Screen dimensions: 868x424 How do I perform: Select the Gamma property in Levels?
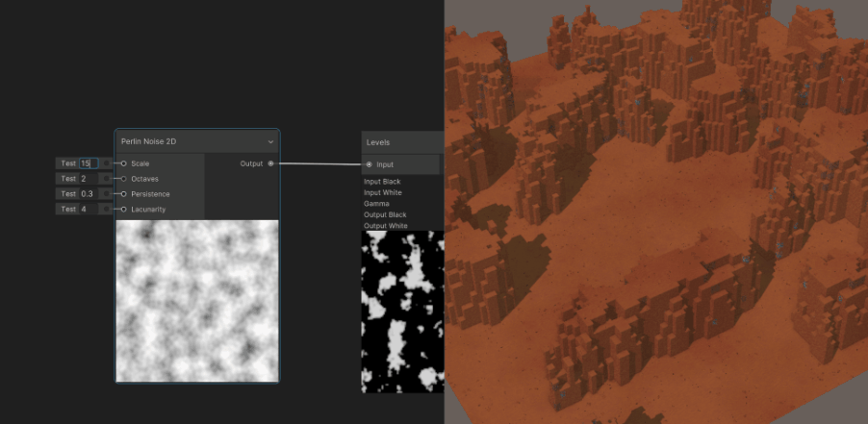point(376,204)
